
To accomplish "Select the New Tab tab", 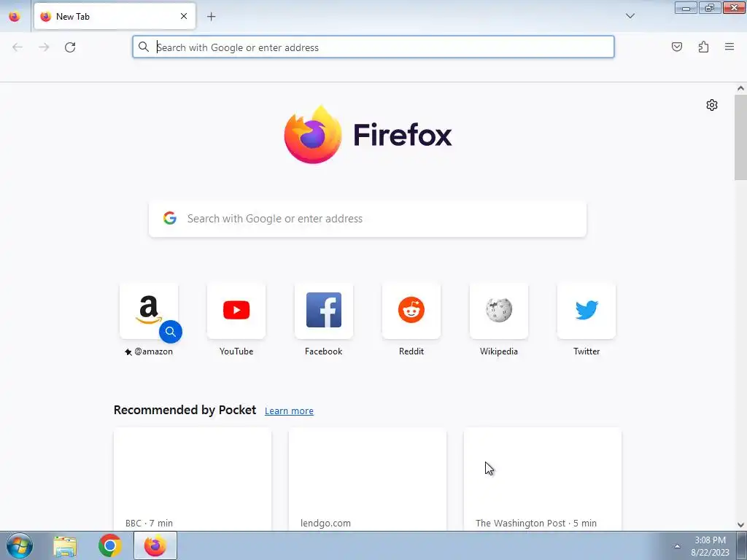I will pyautogui.click(x=115, y=16).
